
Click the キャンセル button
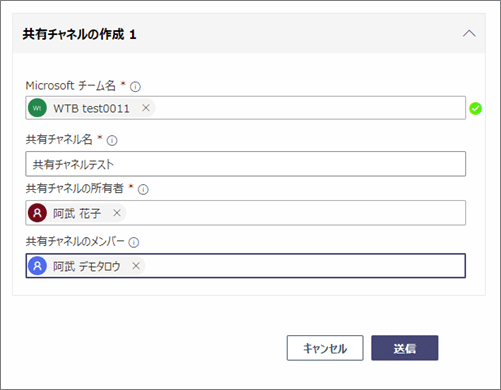pos(325,348)
